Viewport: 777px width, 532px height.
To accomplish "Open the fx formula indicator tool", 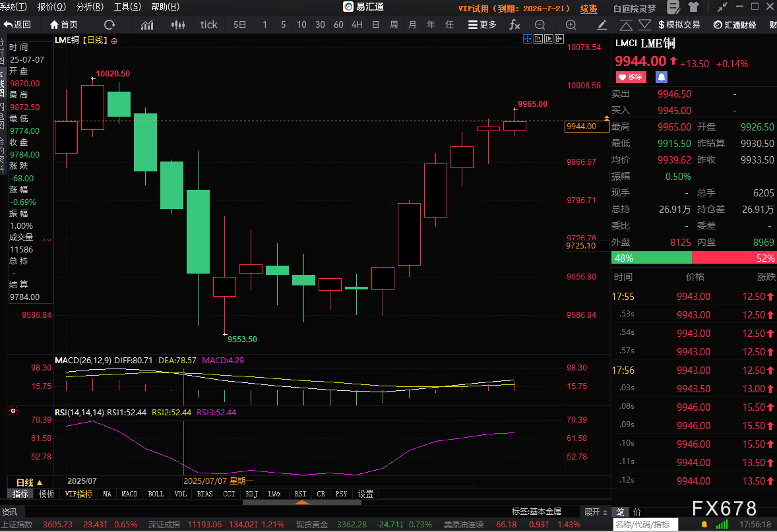I will click(x=514, y=24).
